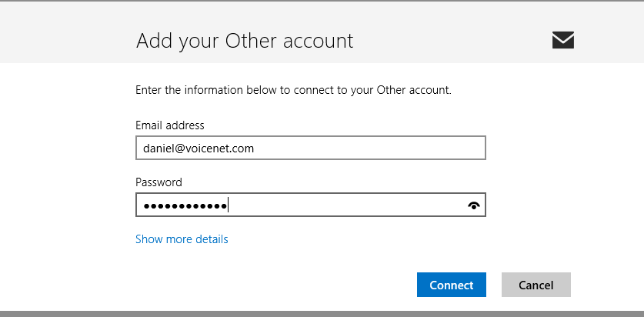Focus the Email address input field
This screenshot has height=317, width=644.
311,148
